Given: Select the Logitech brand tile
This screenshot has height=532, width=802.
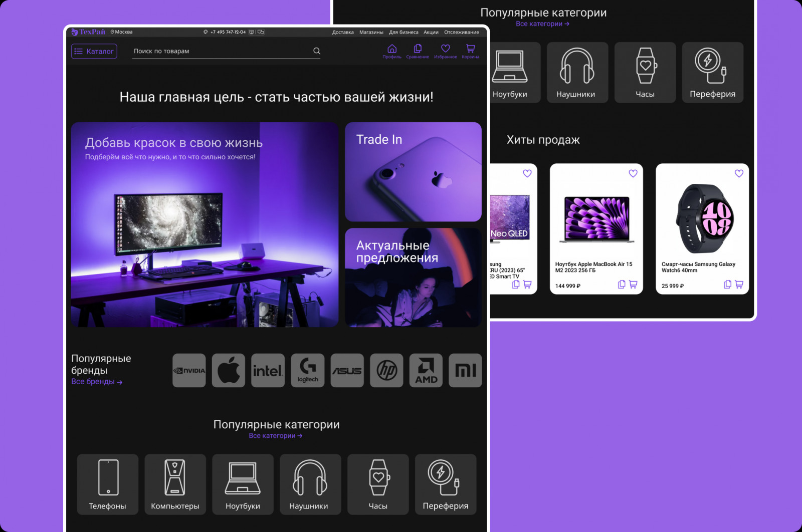Looking at the screenshot, I should coord(308,370).
